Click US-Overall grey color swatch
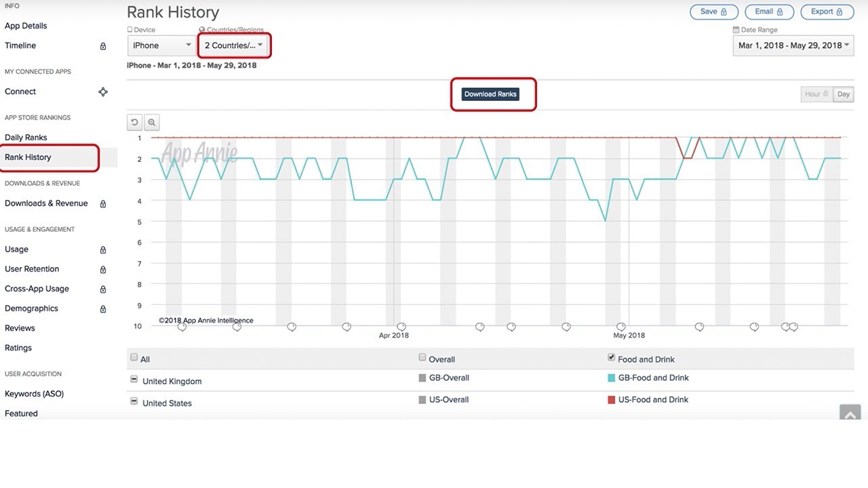Screen dimensions: 868x488 pyautogui.click(x=422, y=400)
